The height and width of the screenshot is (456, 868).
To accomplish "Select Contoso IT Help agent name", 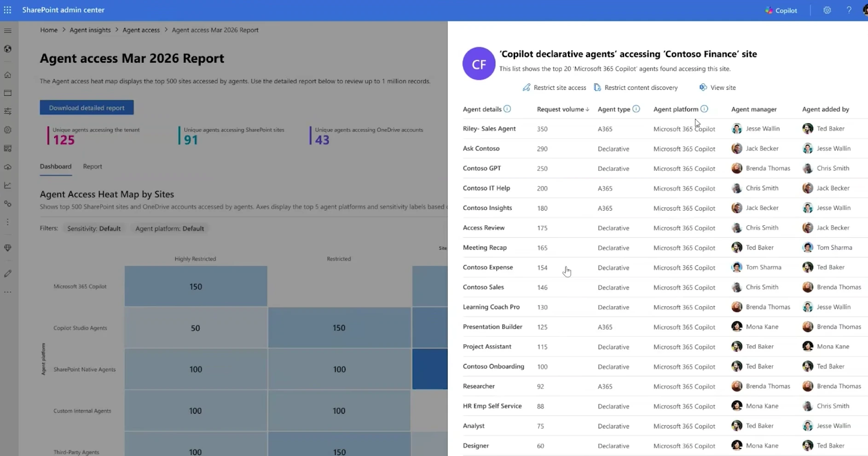I will [486, 188].
